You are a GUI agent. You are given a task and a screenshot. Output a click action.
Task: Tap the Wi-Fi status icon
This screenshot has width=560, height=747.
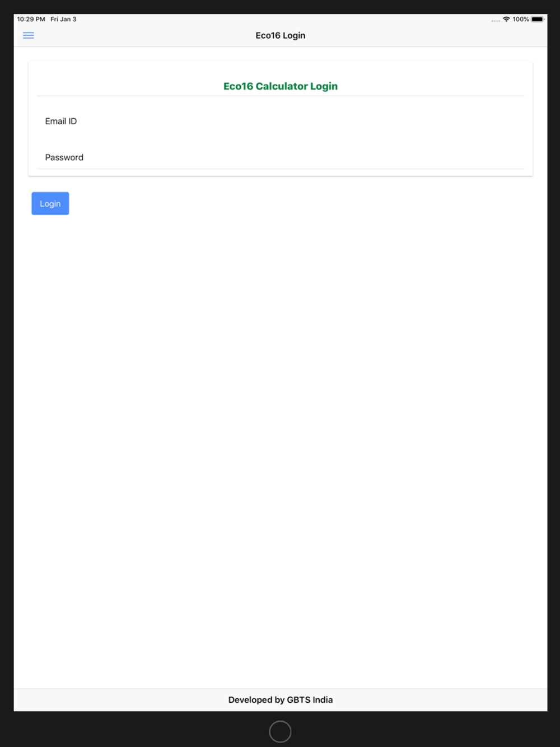click(x=506, y=19)
